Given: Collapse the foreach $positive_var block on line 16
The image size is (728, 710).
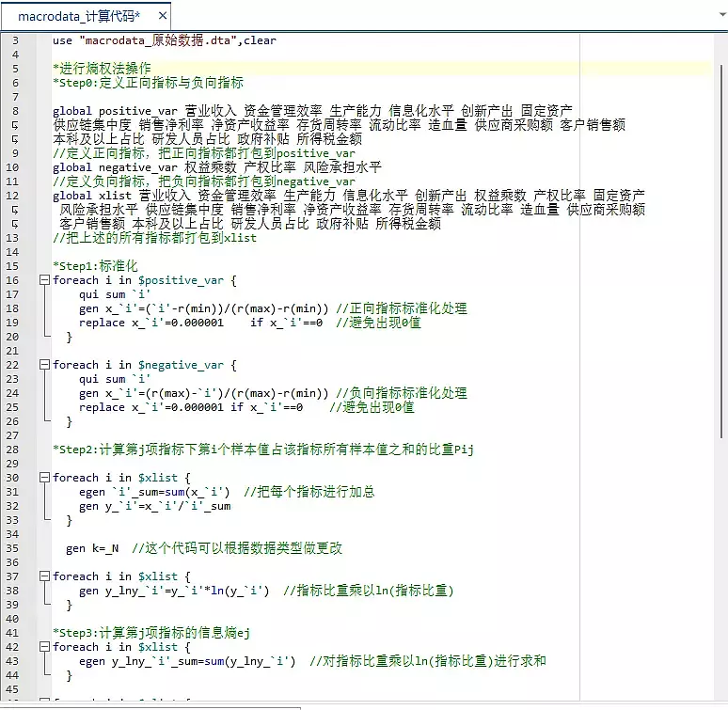Looking at the screenshot, I should click(44, 280).
